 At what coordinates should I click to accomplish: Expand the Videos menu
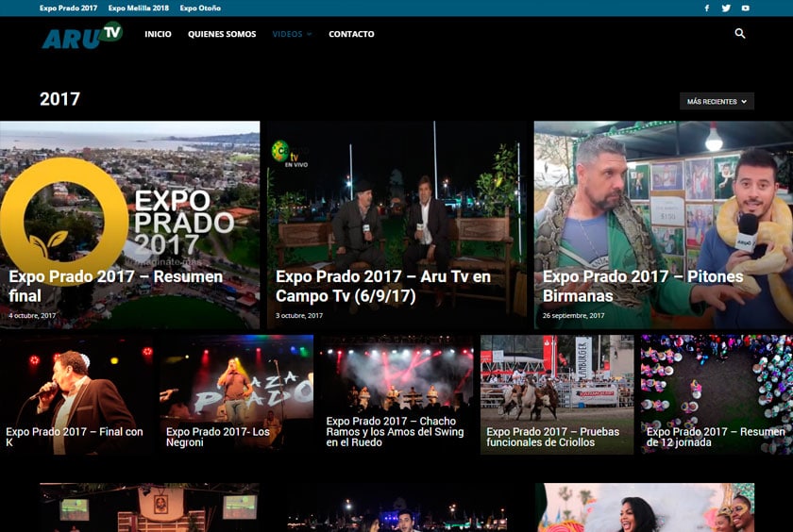point(292,34)
